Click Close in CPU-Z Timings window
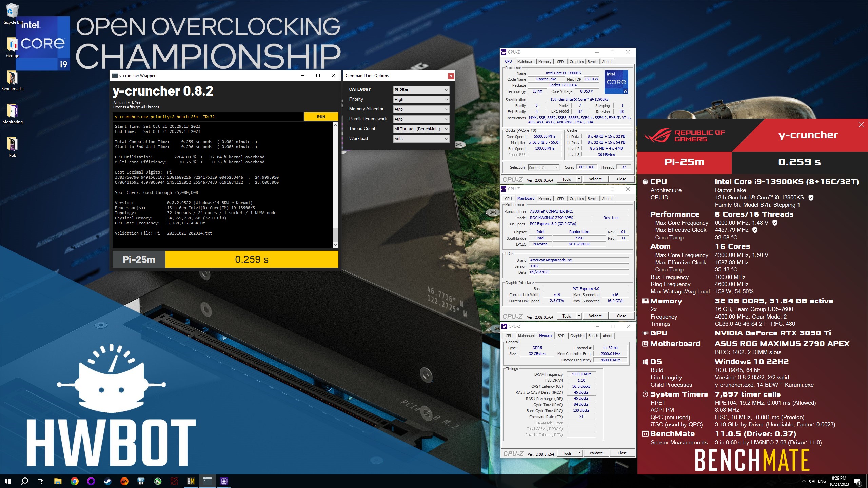This screenshot has width=868, height=488. pyautogui.click(x=622, y=453)
